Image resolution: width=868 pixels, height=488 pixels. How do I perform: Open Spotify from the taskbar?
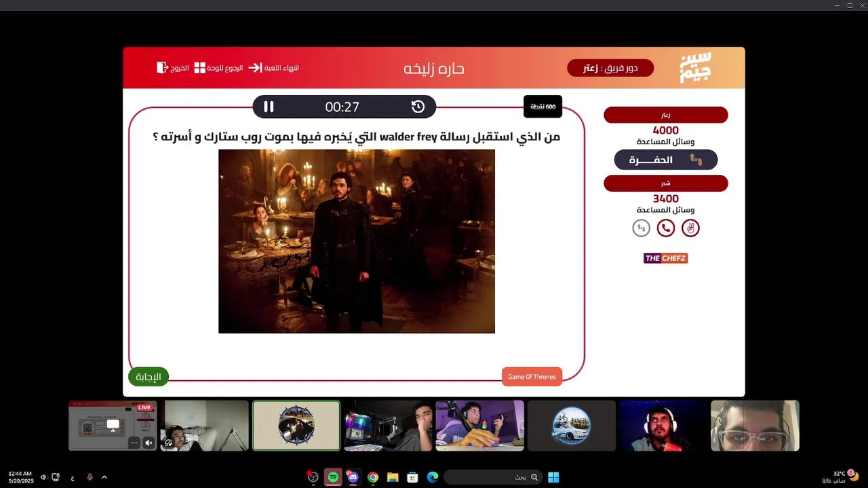333,477
